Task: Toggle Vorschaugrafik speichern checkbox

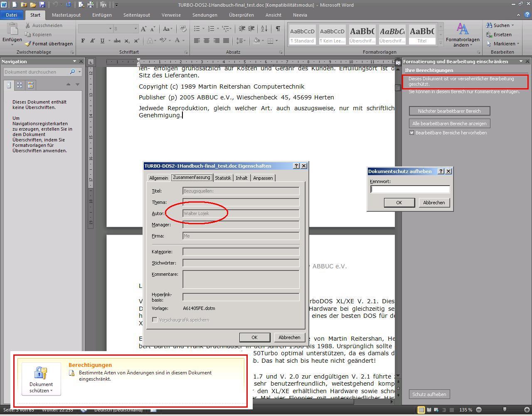Action: (155, 320)
